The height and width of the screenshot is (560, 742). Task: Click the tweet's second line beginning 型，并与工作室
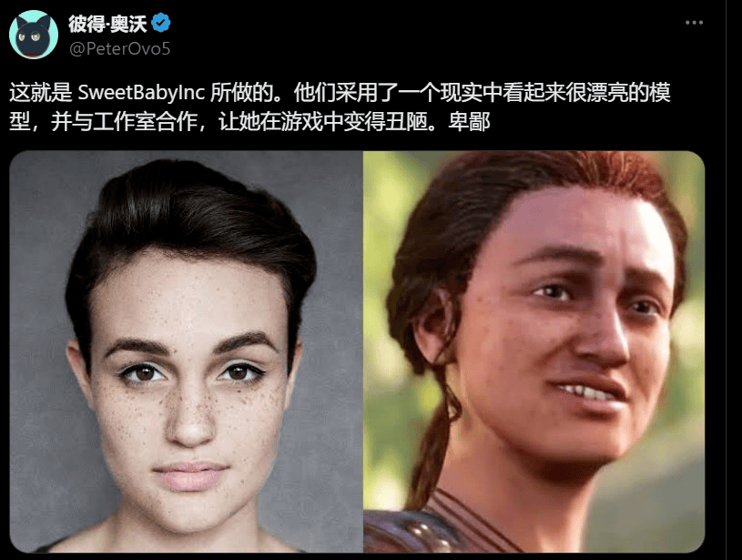[x=249, y=122]
